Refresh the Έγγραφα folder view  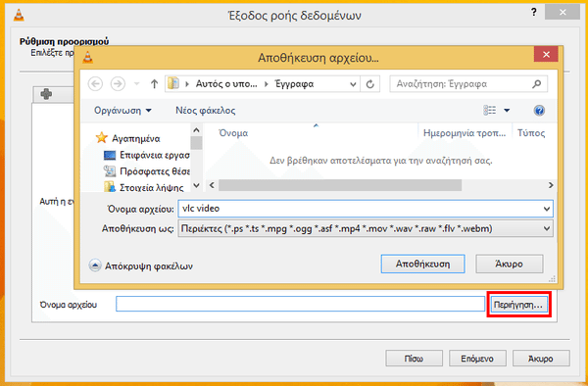click(370, 84)
